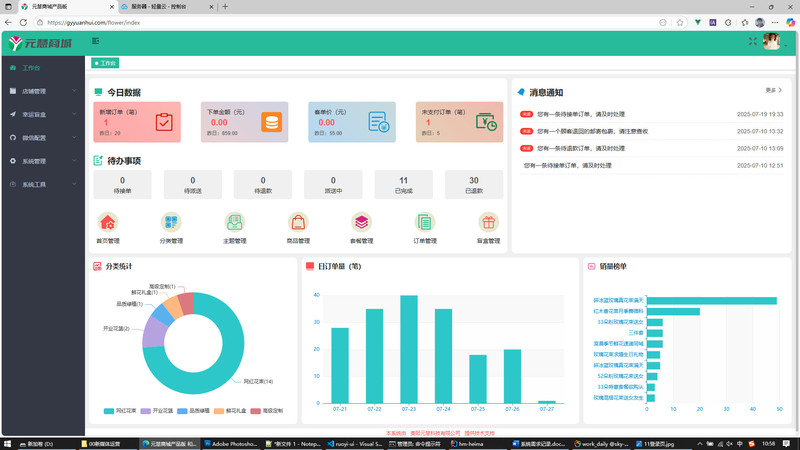The image size is (800, 450).
Task: Click the 待派送 count tile
Action: pos(193,185)
